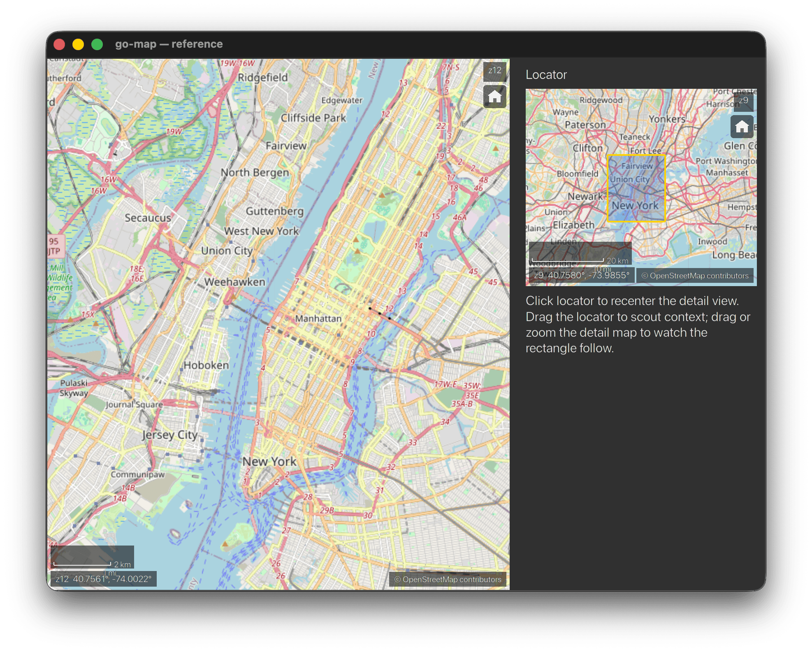
Task: Click Elizabeth on the locator map
Action: click(x=573, y=225)
